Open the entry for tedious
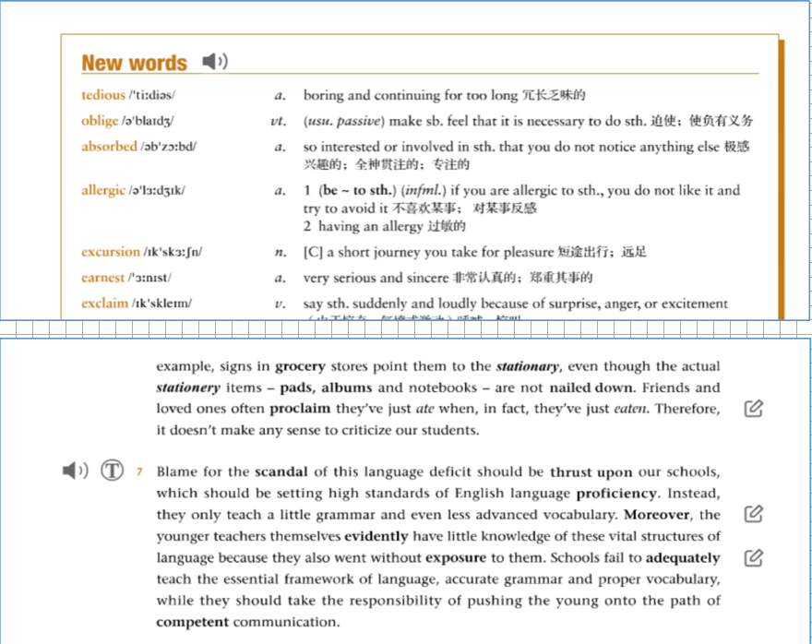Screen dimensions: 812x644 click(103, 95)
